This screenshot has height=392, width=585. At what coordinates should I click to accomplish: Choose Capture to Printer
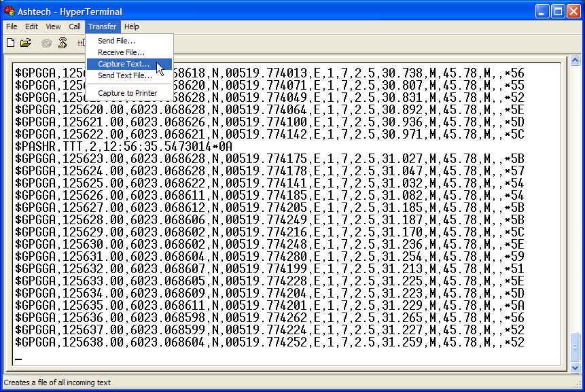[127, 93]
